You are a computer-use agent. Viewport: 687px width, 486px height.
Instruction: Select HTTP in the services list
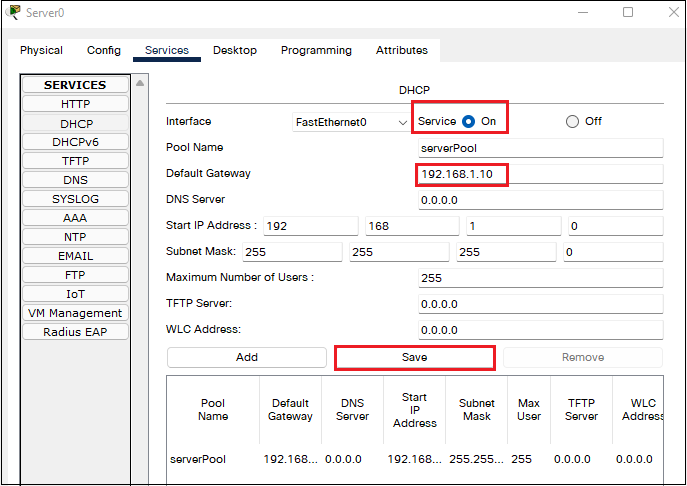[75, 104]
